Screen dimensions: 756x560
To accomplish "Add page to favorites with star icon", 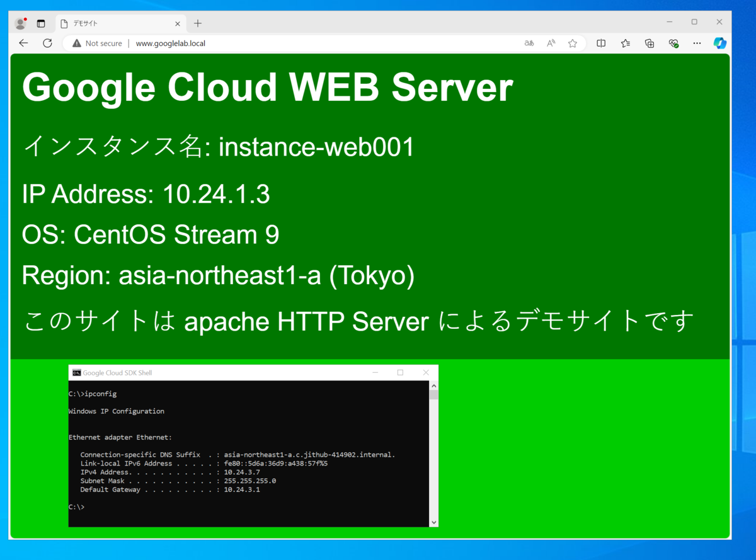I will click(x=572, y=43).
